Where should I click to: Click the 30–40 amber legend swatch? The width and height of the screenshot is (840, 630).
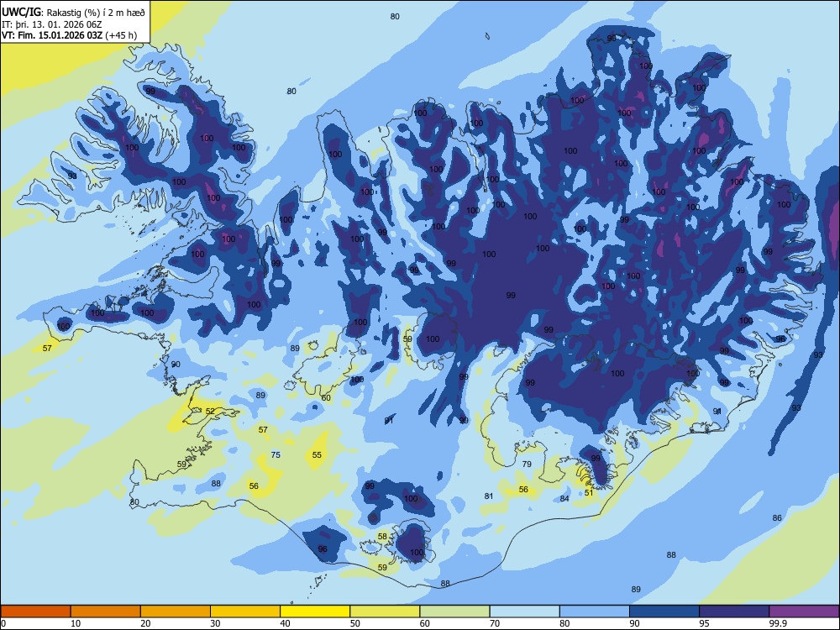(x=245, y=612)
